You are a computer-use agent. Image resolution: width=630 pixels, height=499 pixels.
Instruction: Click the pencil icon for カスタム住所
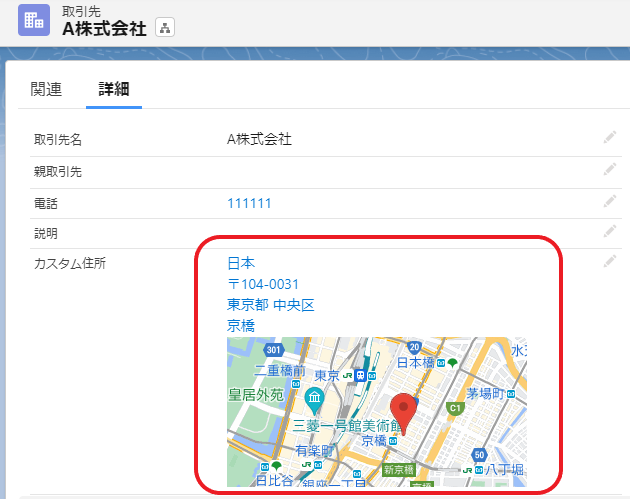[609, 263]
